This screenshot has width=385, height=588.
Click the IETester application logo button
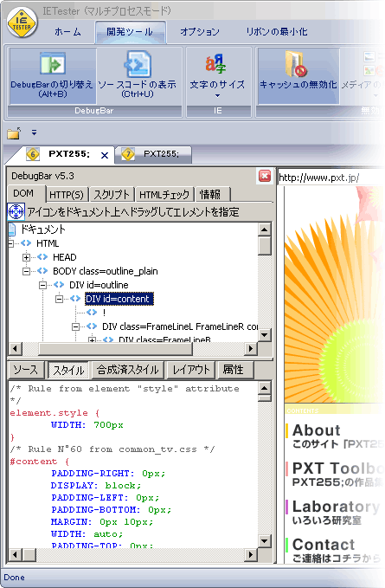[22, 23]
